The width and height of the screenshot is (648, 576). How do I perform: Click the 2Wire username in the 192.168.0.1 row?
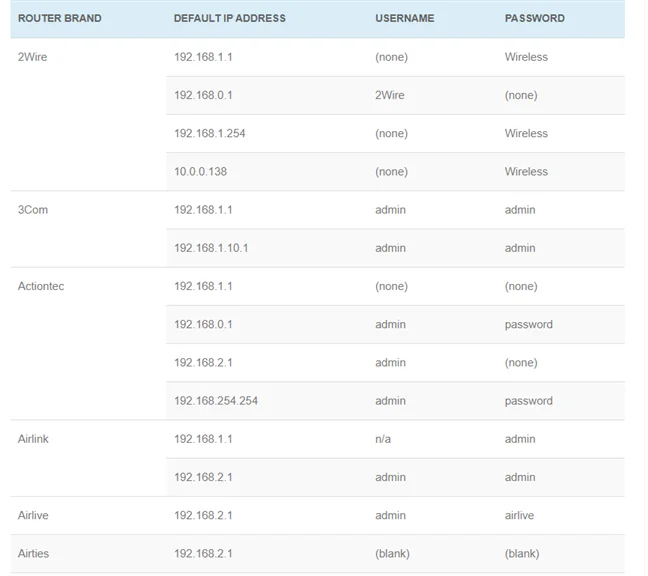pos(390,95)
